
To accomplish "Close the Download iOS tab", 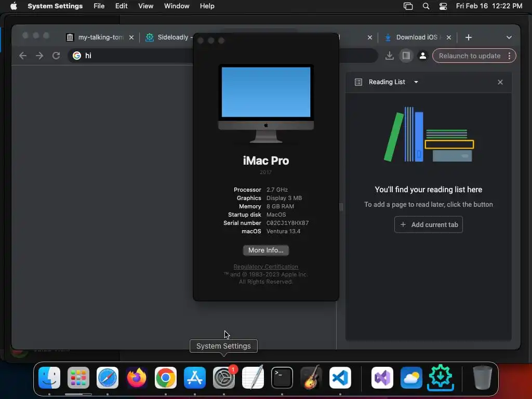I will click(449, 37).
